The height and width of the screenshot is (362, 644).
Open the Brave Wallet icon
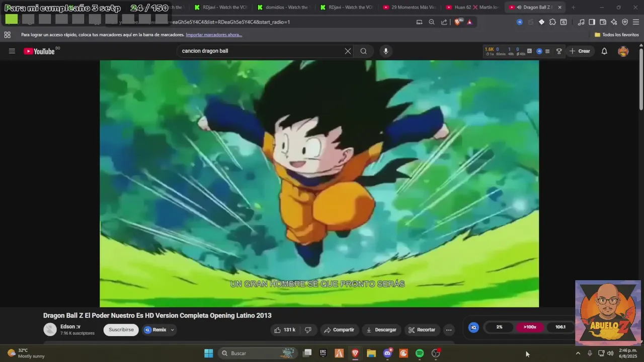603,22
